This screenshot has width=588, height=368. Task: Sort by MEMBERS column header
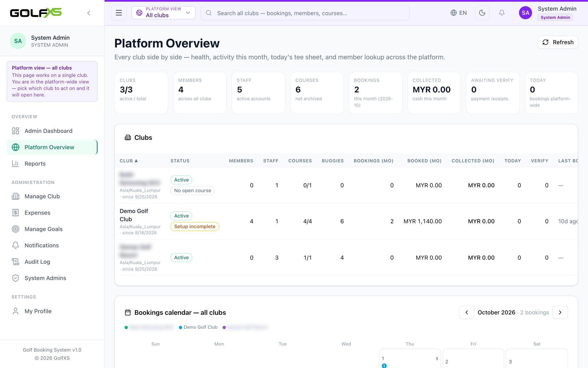[241, 161]
